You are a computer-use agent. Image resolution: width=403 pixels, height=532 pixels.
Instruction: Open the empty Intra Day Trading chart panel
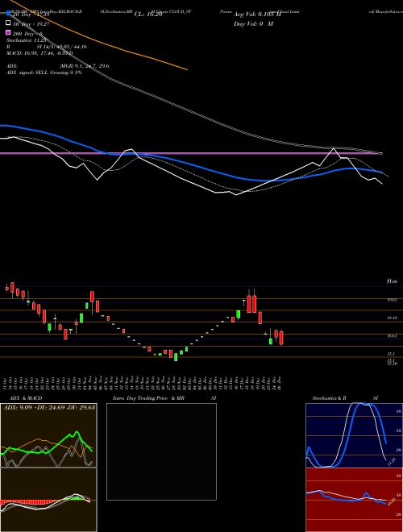pos(161,451)
